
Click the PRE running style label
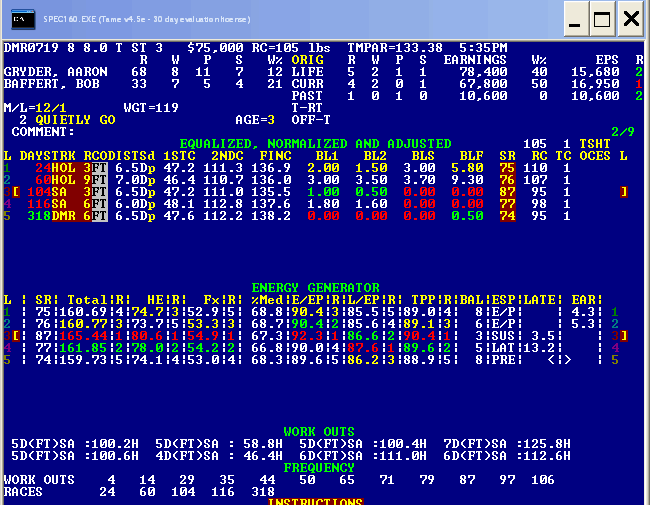tap(503, 360)
